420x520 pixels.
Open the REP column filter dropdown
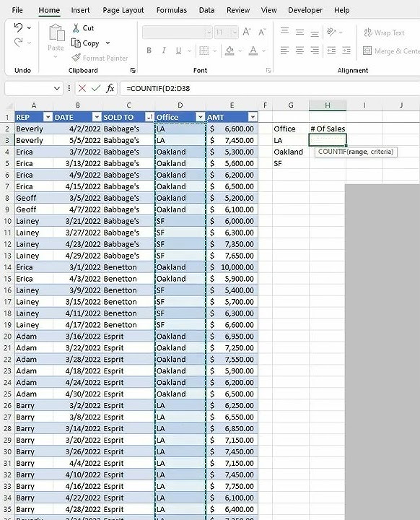point(48,117)
